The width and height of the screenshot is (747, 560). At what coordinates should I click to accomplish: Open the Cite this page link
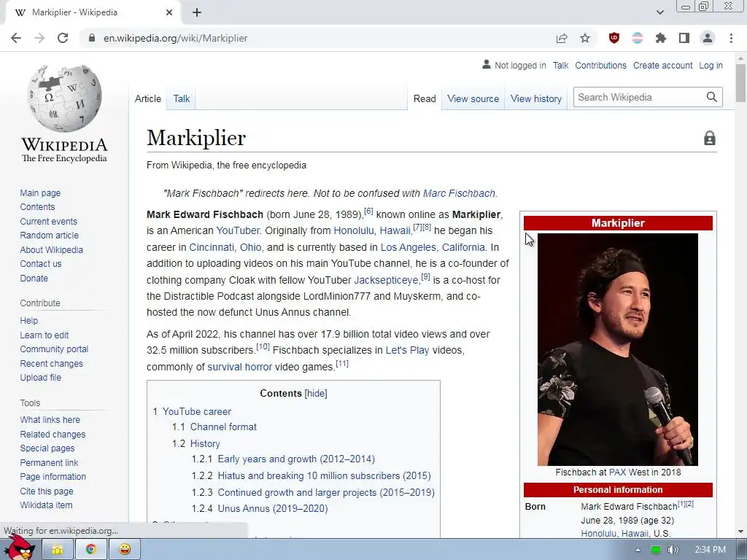(47, 491)
